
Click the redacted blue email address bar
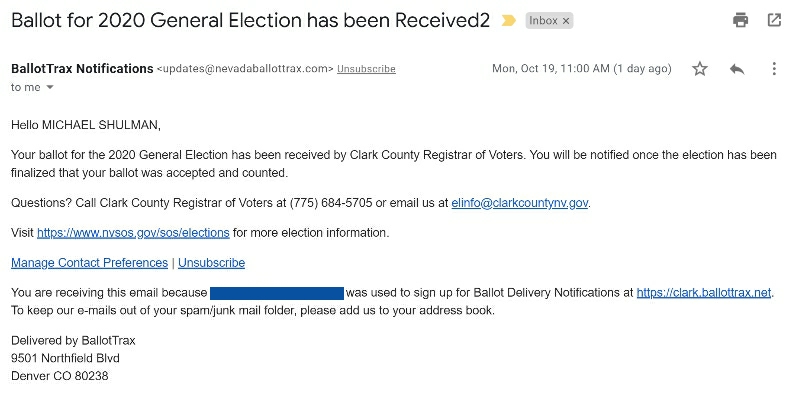tap(277, 293)
